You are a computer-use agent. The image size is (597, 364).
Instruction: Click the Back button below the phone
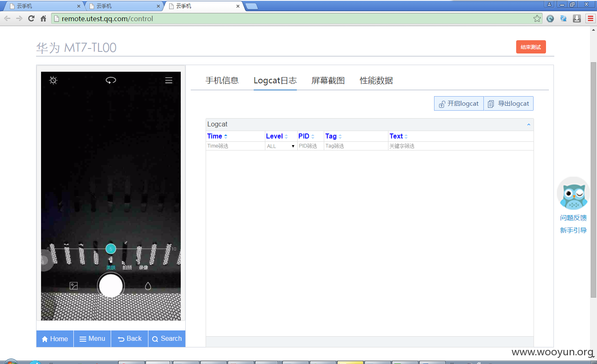pos(130,339)
